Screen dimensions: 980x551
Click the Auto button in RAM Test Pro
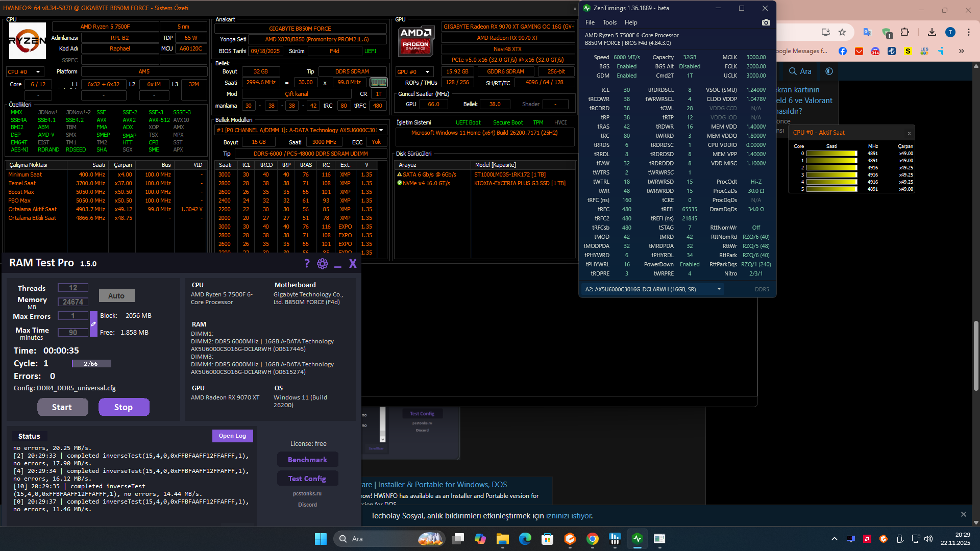pos(116,296)
